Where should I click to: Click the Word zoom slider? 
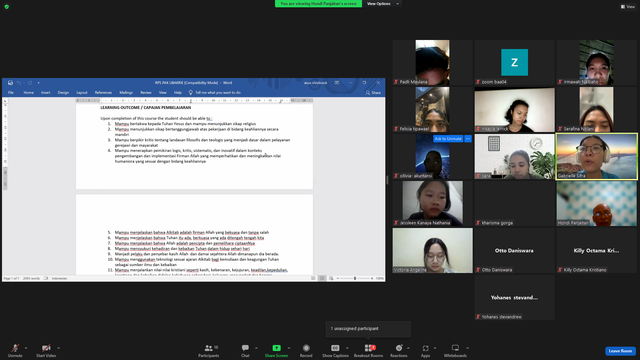pyautogui.click(x=355, y=278)
